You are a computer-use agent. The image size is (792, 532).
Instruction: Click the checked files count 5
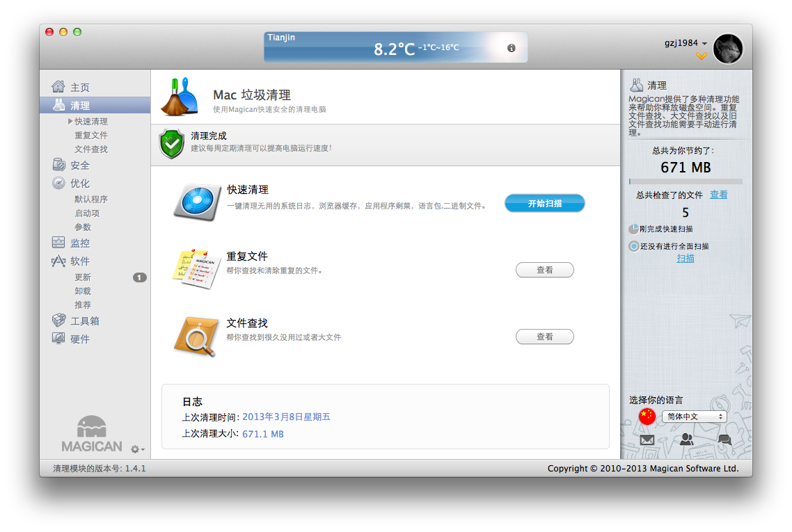686,213
